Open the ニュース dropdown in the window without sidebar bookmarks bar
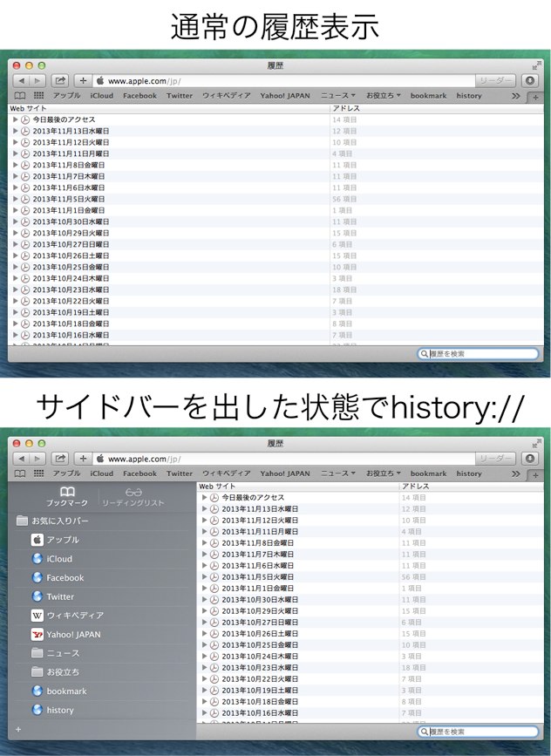Viewport: 551px width, 756px height. [x=338, y=95]
